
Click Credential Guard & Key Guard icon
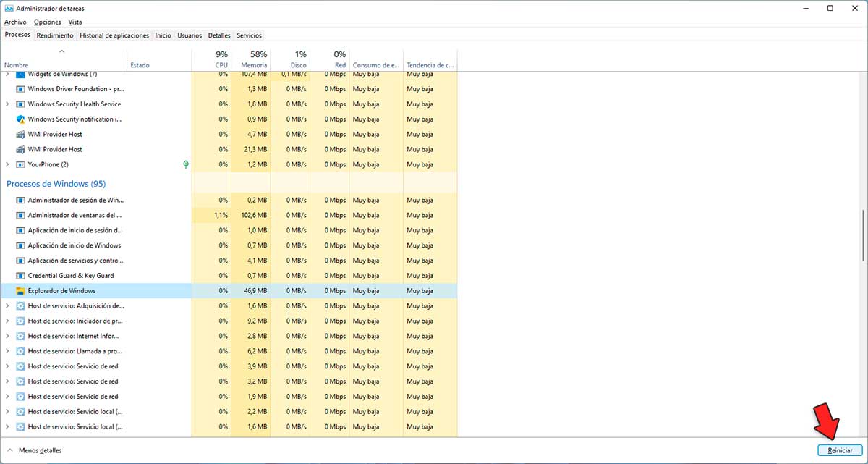20,276
